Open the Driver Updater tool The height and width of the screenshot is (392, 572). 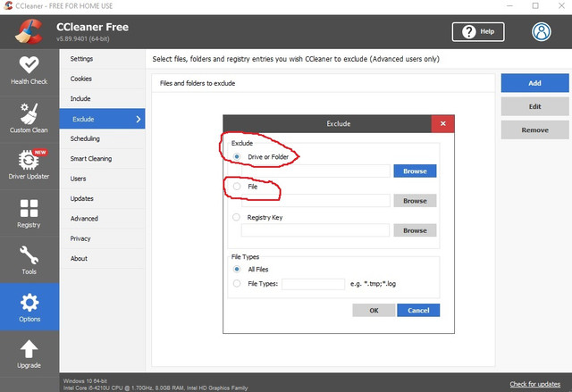pos(29,165)
